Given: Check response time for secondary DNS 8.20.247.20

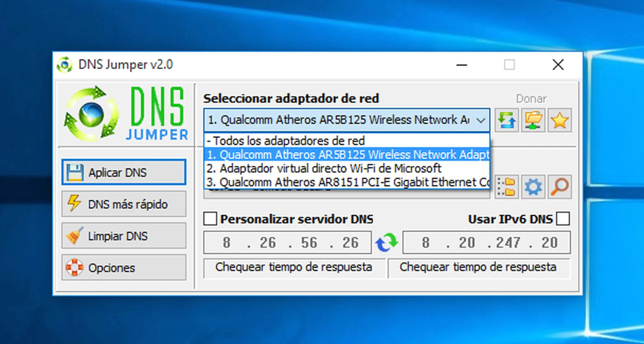Looking at the screenshot, I should coord(479,268).
